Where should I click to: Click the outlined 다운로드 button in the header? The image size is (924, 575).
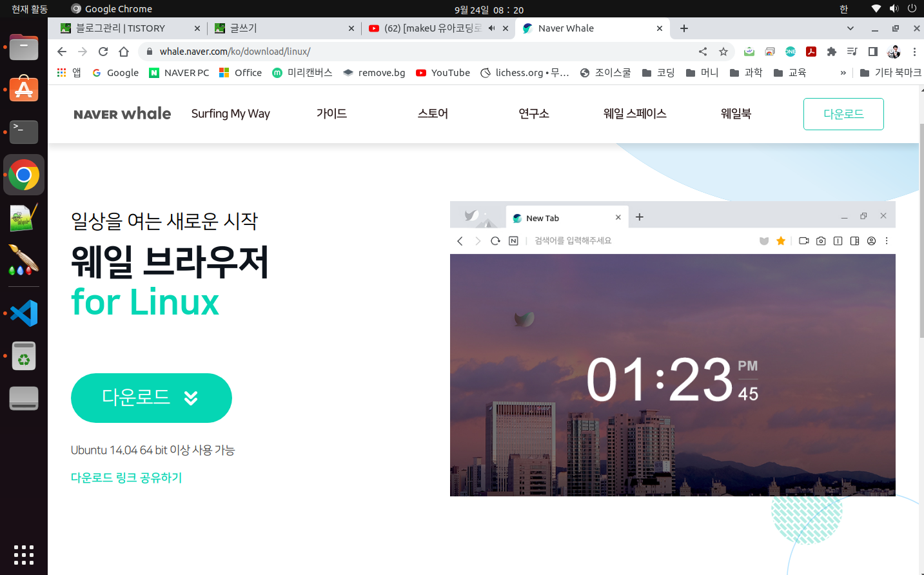[x=843, y=114]
